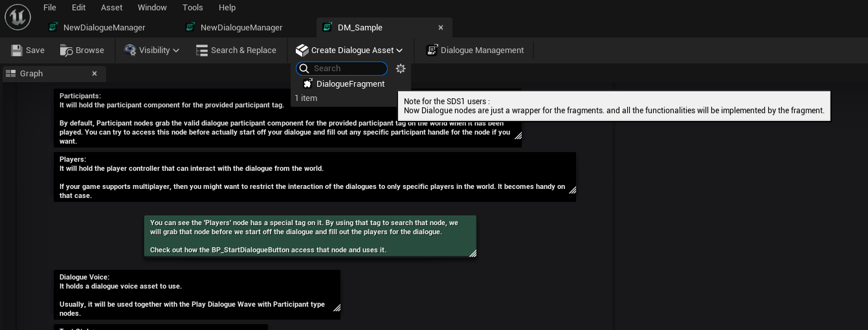This screenshot has width=868, height=330.
Task: Click the Search & Replace icon
Action: coord(202,50)
